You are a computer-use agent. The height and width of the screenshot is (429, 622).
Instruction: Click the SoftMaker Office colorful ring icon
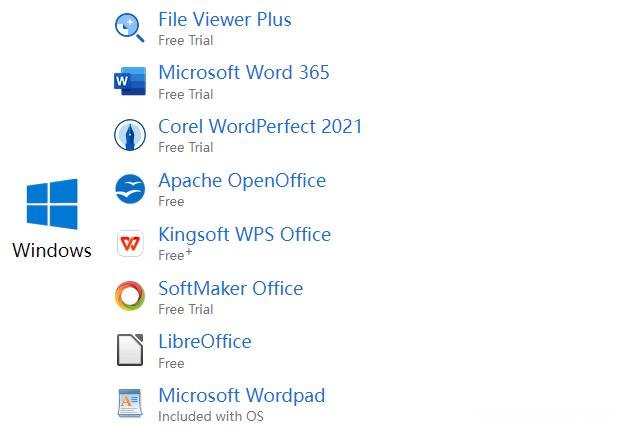[130, 296]
